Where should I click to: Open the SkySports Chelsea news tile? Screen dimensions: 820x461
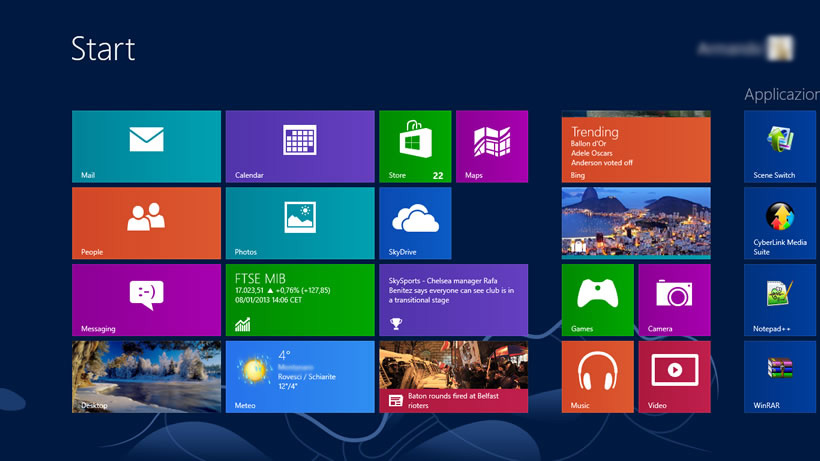[x=453, y=300]
